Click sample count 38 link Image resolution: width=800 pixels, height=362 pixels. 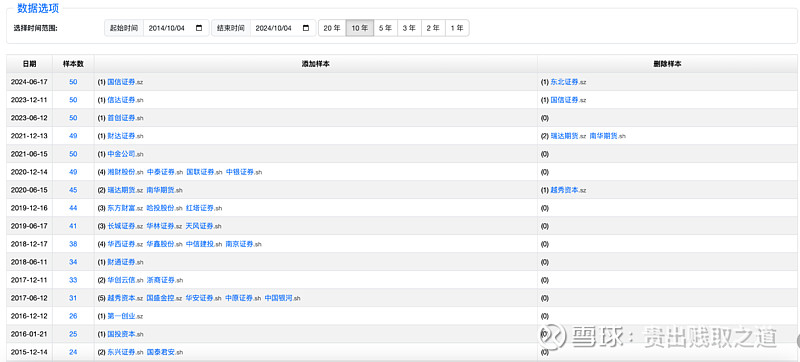tap(73, 244)
